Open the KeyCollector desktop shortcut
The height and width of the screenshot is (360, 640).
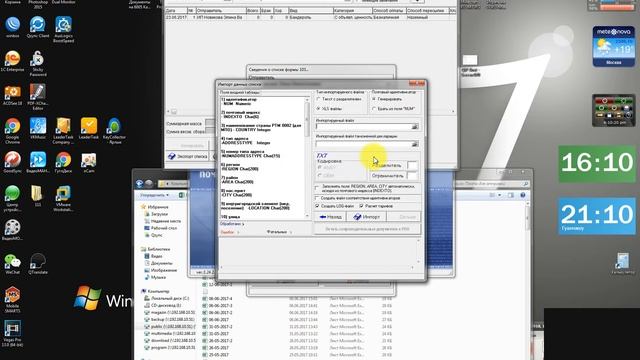tap(114, 131)
